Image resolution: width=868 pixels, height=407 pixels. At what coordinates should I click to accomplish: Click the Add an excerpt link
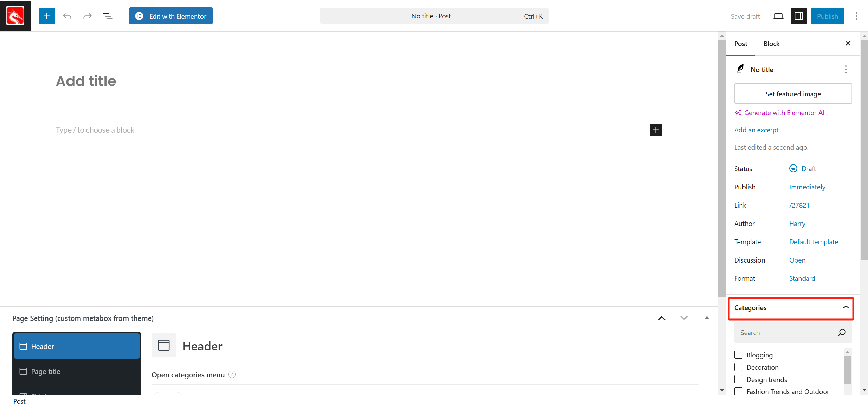pyautogui.click(x=758, y=130)
